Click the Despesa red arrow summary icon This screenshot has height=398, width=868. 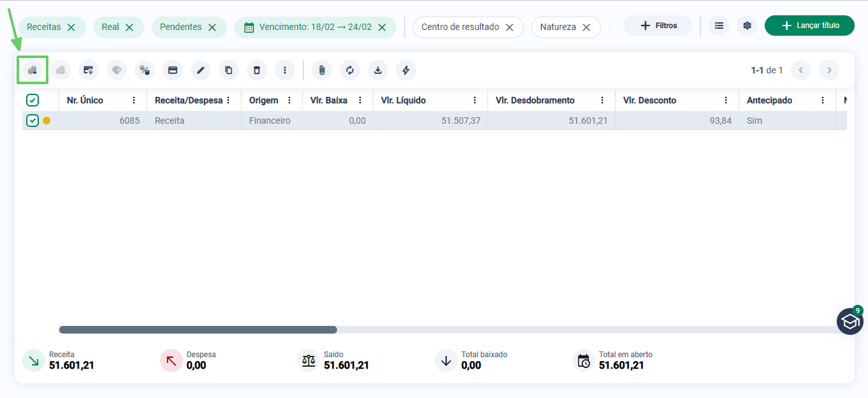[x=171, y=360]
